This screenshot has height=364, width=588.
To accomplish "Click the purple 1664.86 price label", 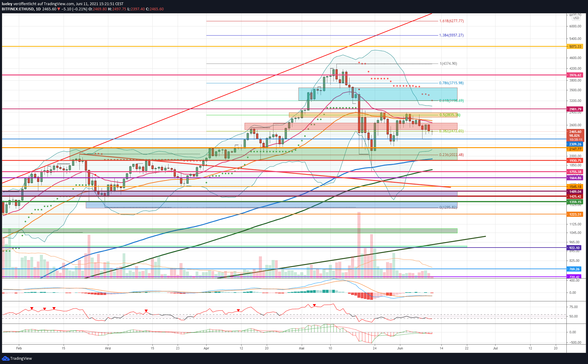I will tap(575, 178).
